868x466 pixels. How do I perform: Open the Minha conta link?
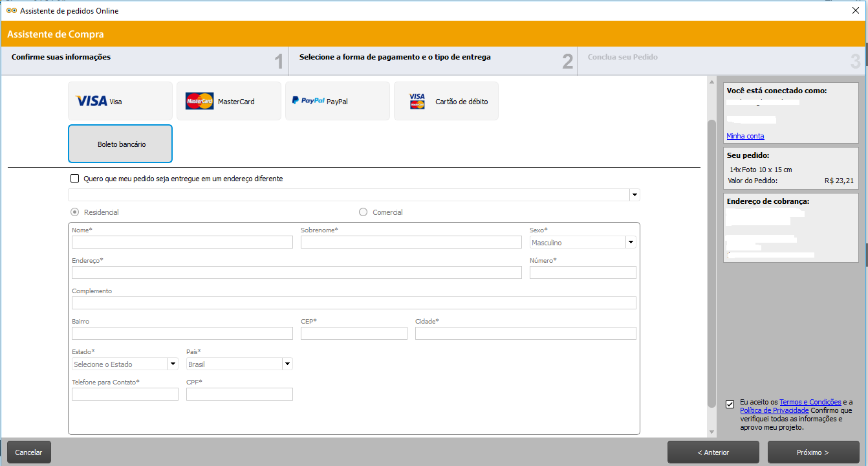(x=745, y=136)
